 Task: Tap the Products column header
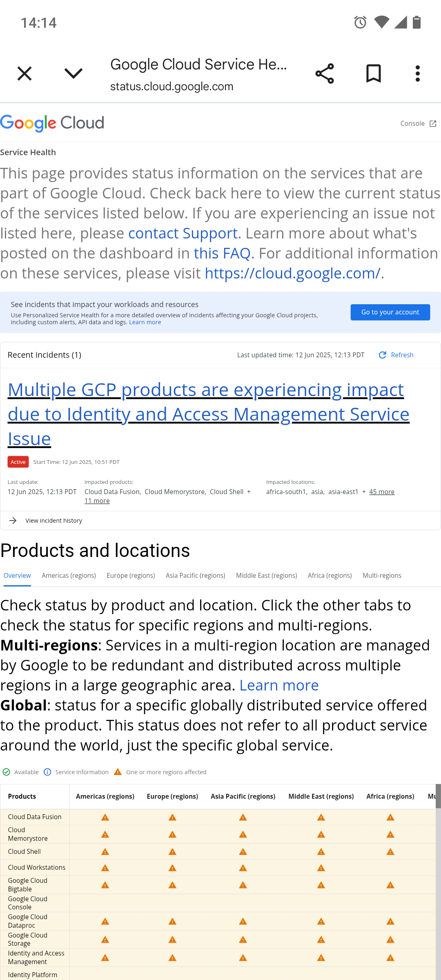coord(22,796)
